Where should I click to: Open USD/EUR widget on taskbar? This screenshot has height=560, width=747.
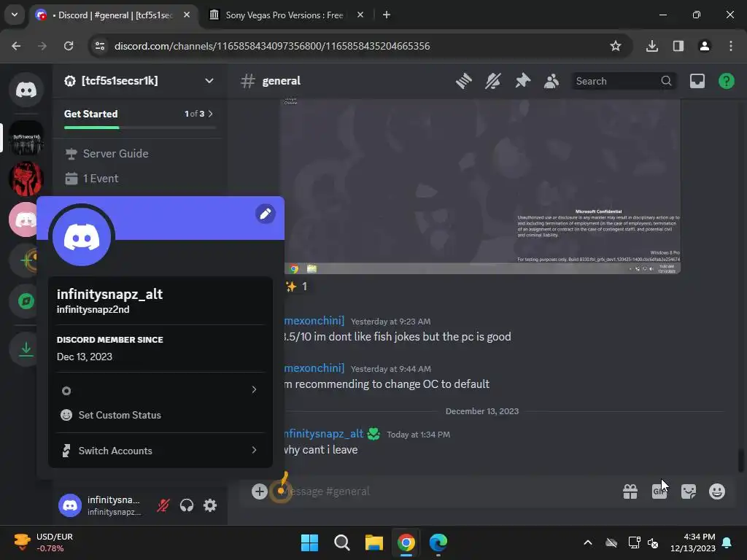43,542
